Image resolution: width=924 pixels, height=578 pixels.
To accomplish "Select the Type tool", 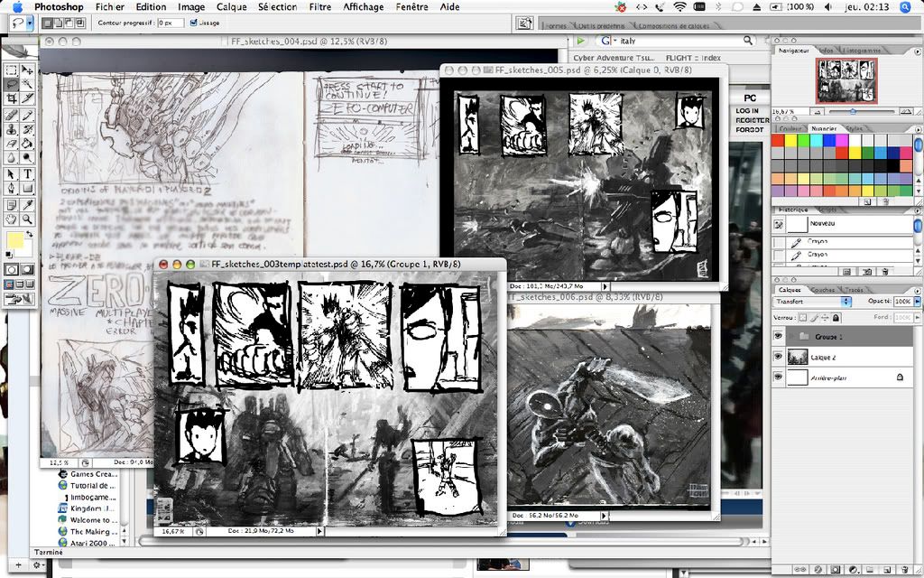I will click(27, 174).
